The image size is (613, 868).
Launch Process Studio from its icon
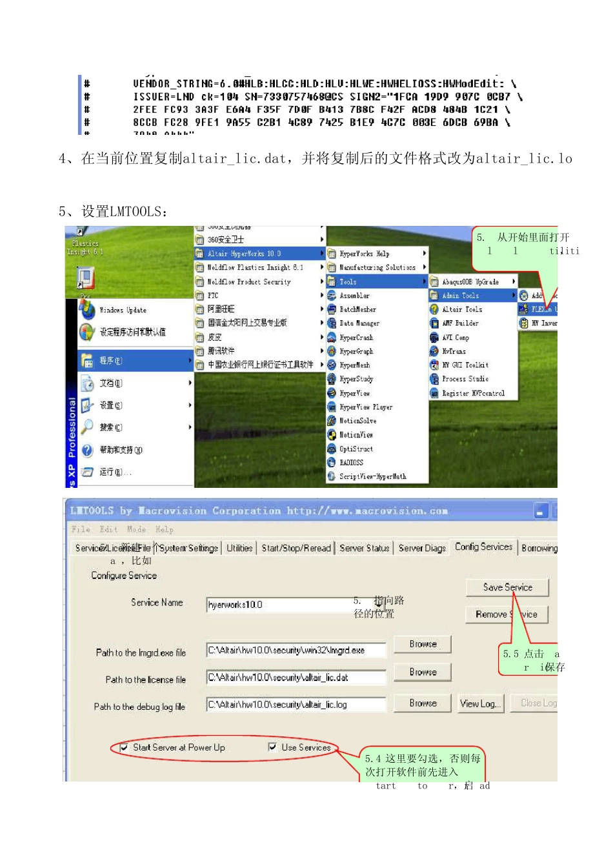point(434,379)
